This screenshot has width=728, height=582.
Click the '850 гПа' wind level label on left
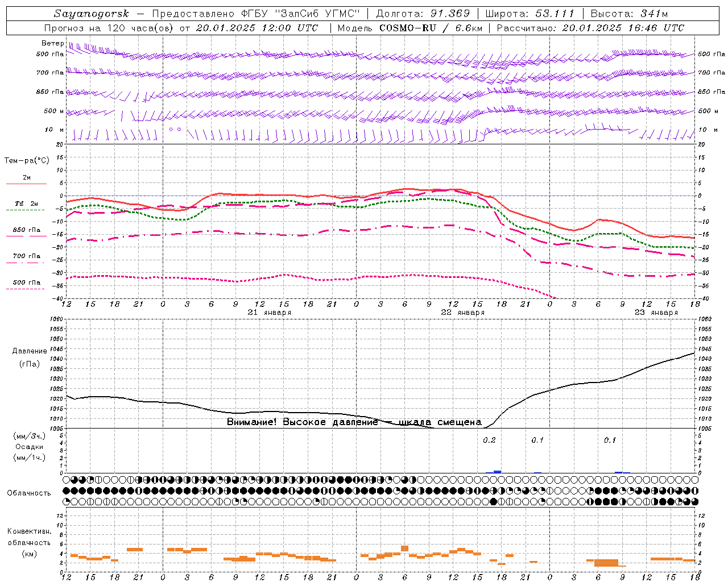pos(50,92)
